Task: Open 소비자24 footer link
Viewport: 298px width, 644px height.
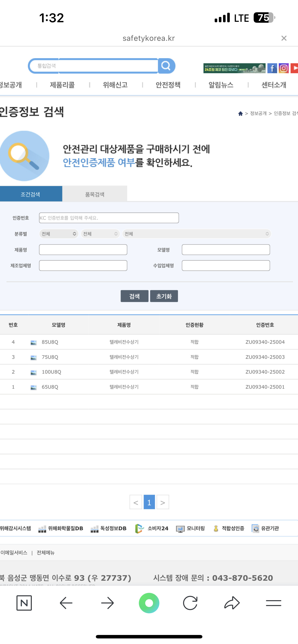Action: [x=151, y=528]
